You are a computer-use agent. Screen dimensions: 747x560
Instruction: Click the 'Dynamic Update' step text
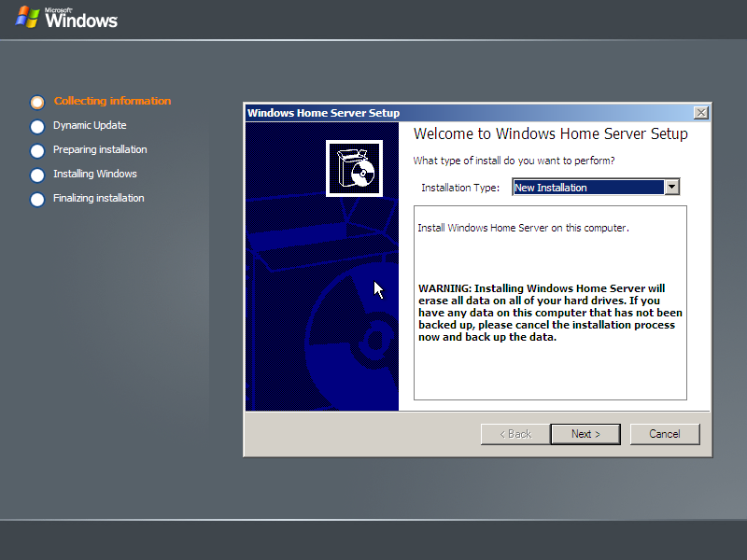click(90, 125)
